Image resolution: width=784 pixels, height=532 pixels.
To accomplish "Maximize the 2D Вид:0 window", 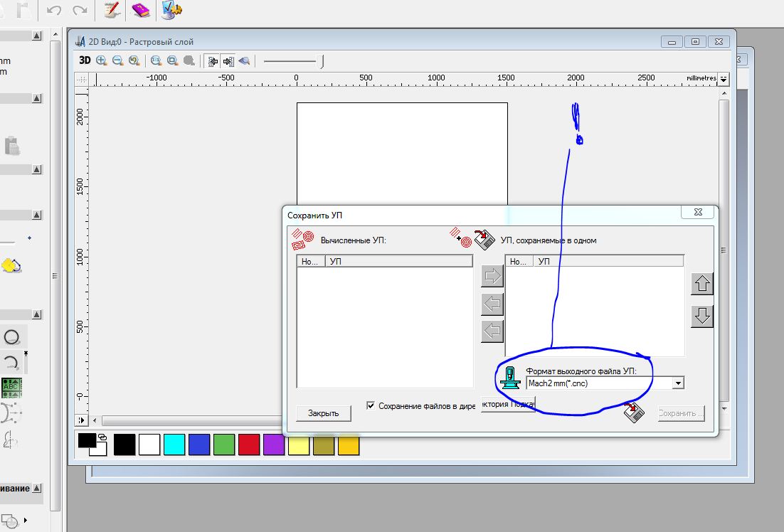I will pos(695,42).
